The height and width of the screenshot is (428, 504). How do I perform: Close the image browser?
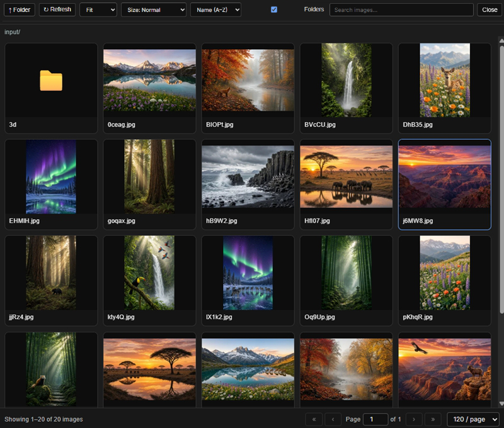490,9
